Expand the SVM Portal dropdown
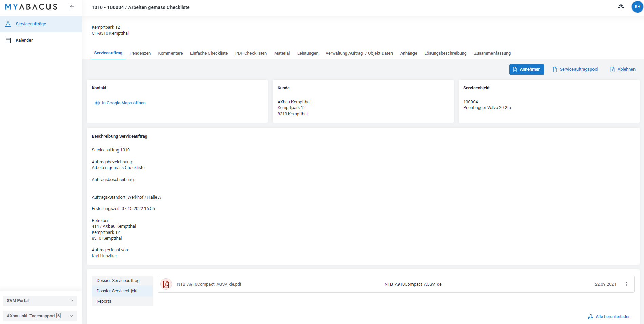This screenshot has width=644, height=324. pos(40,301)
